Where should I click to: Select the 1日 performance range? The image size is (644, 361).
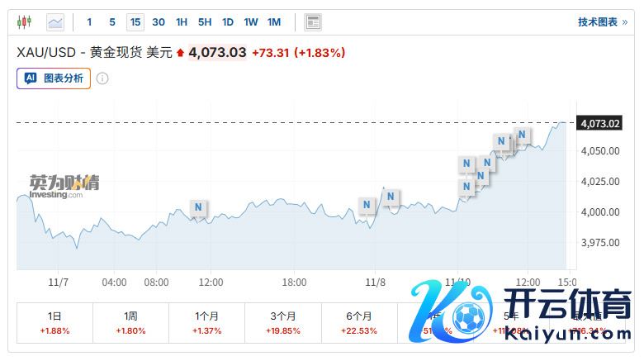[54, 322]
